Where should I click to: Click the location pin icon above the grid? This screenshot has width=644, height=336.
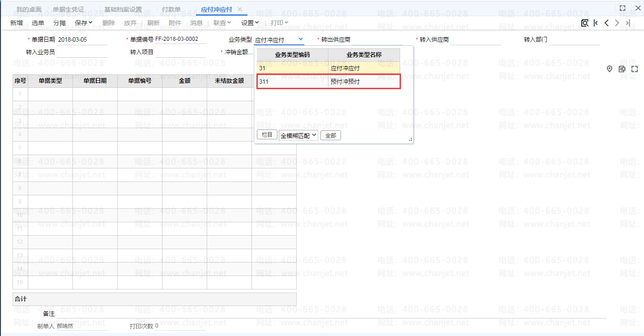[610, 69]
